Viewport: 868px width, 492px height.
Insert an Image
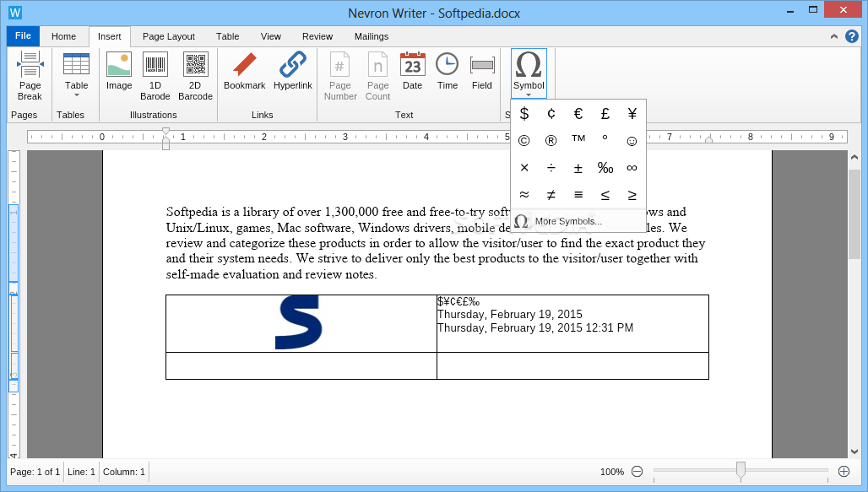pos(119,72)
